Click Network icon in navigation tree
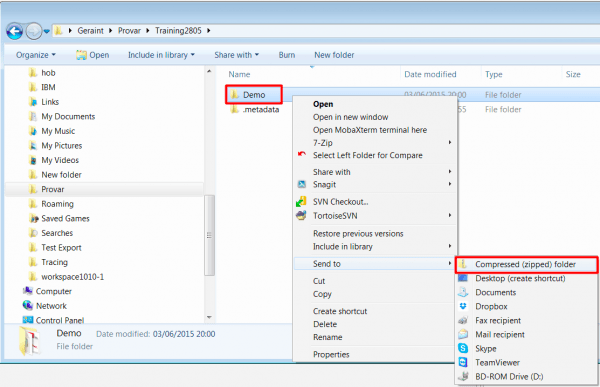This screenshot has height=387, width=600. 28,305
